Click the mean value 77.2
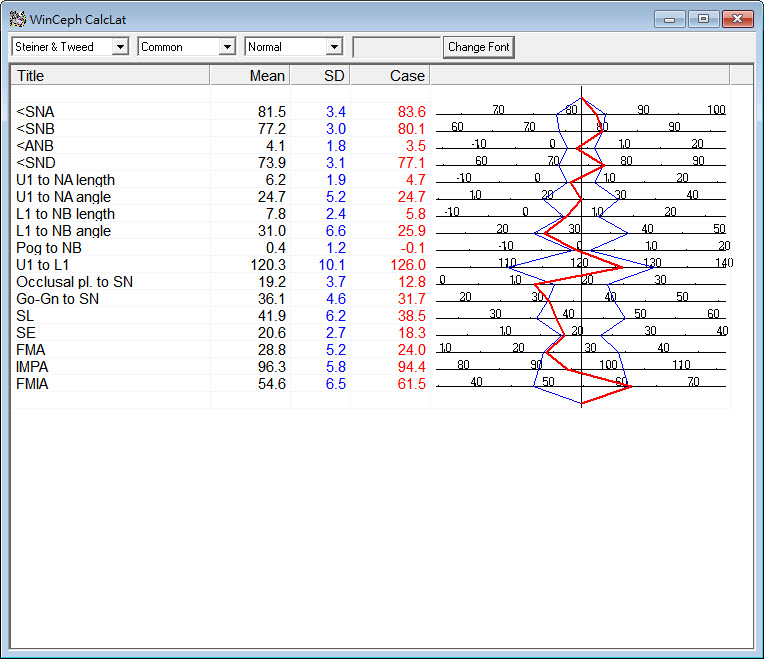 272,129
